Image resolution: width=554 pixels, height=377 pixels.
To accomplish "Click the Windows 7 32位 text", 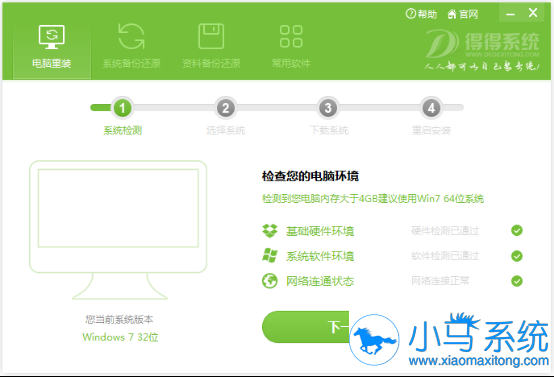I will tap(120, 337).
